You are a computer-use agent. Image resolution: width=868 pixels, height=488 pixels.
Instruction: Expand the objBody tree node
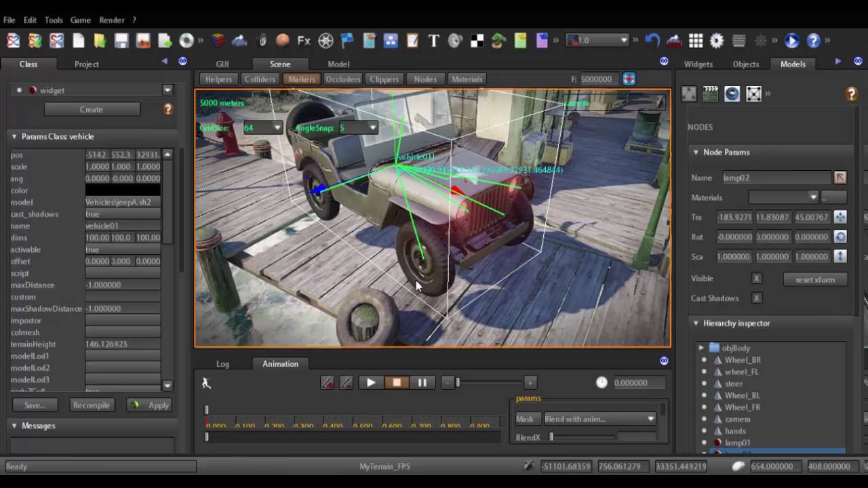coord(701,348)
